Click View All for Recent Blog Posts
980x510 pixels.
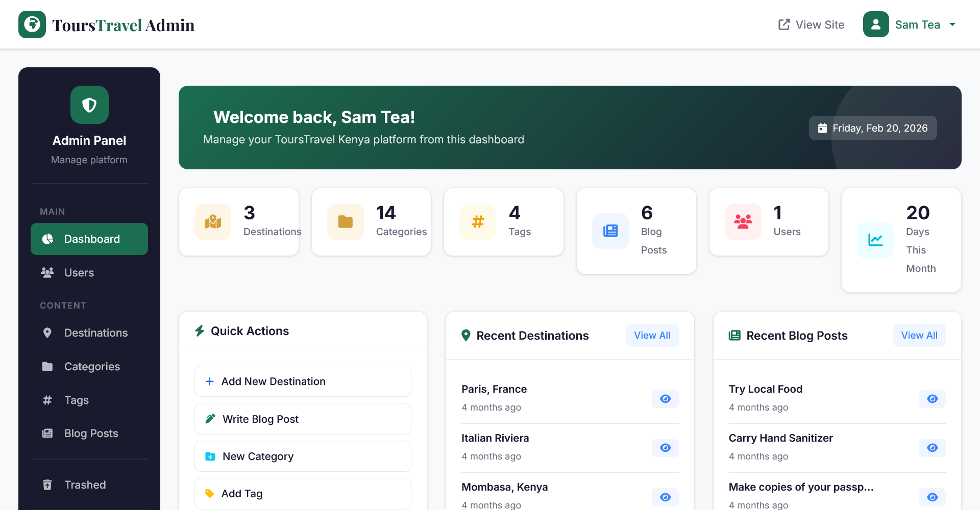(x=919, y=335)
